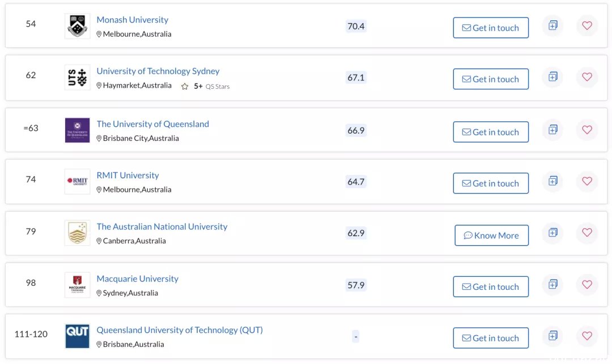Click the heart icon for Monash University
Viewport: 612px width, 364px height.
pyautogui.click(x=587, y=25)
